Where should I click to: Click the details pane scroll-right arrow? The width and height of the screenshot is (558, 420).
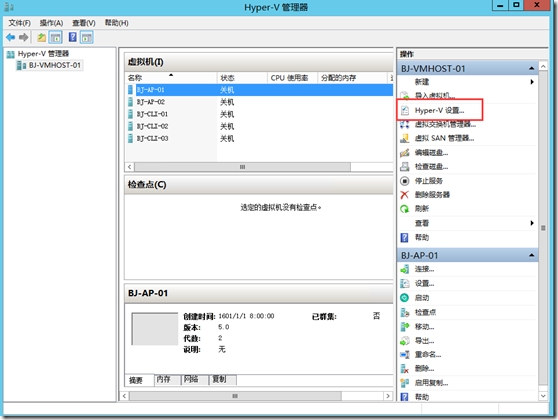point(388,396)
